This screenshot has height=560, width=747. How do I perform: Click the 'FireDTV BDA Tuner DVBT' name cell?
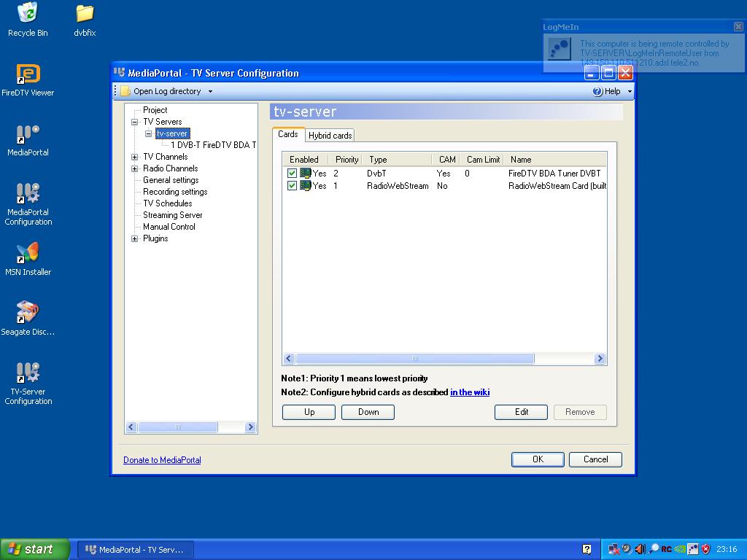554,174
